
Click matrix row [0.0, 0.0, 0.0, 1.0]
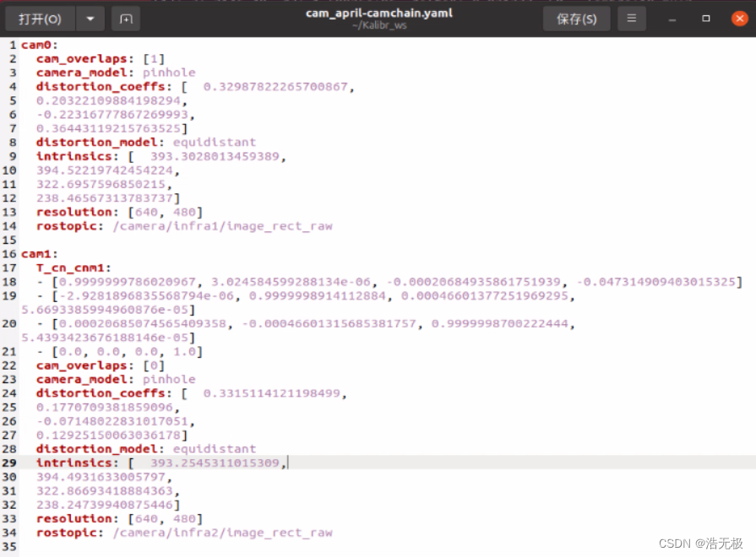coord(127,352)
